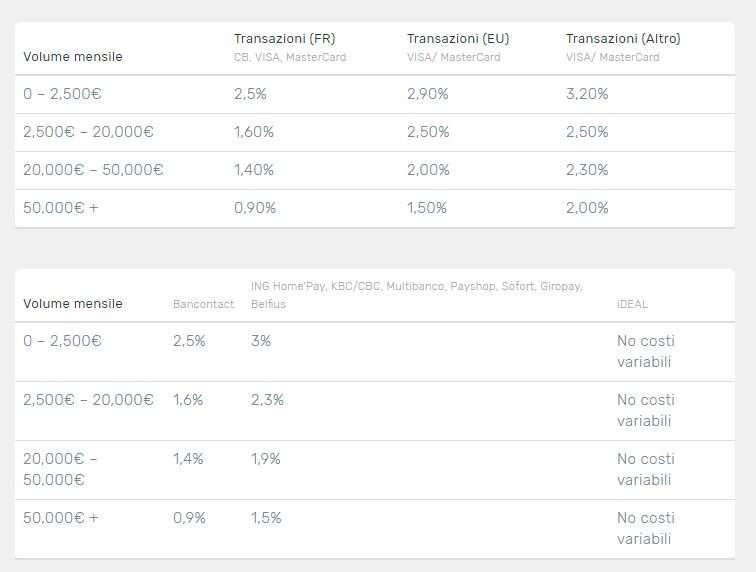Click the 1,40% FR transaction fee
The image size is (756, 572).
tap(254, 170)
